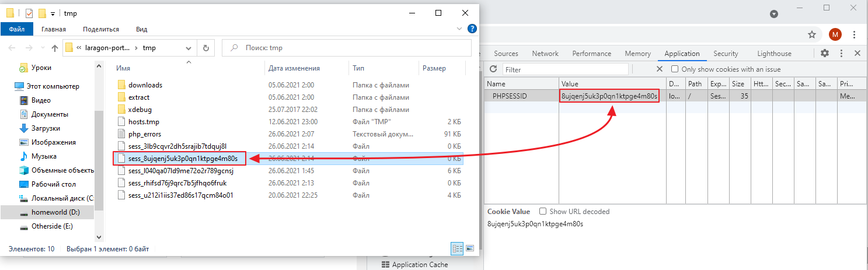The width and height of the screenshot is (868, 270).
Task: Click the Explorer up-one-level arrow
Action: [55, 48]
